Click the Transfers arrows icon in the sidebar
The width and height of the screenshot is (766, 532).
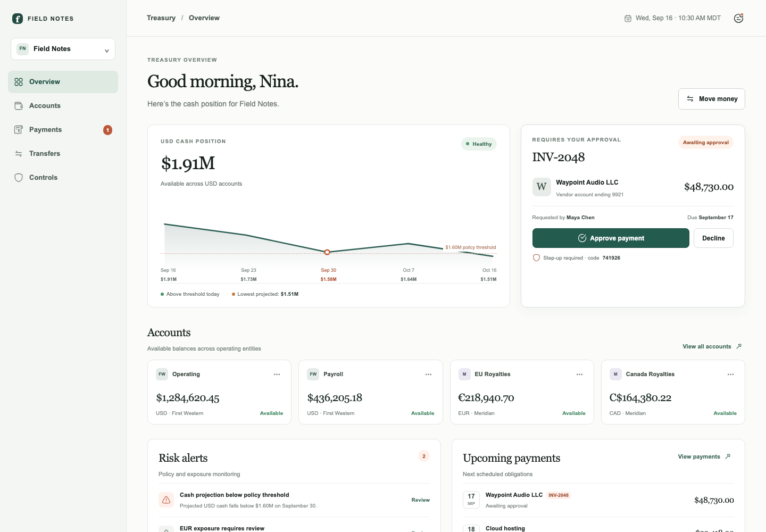click(19, 154)
